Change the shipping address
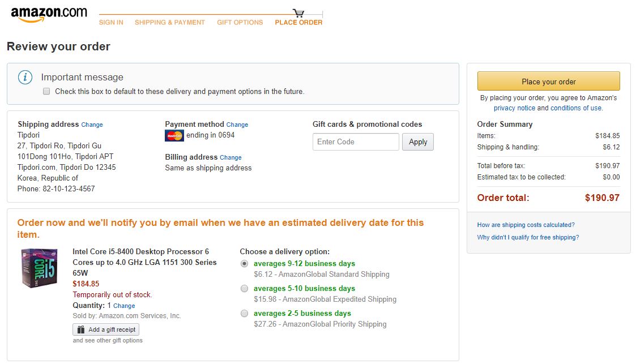 [92, 125]
